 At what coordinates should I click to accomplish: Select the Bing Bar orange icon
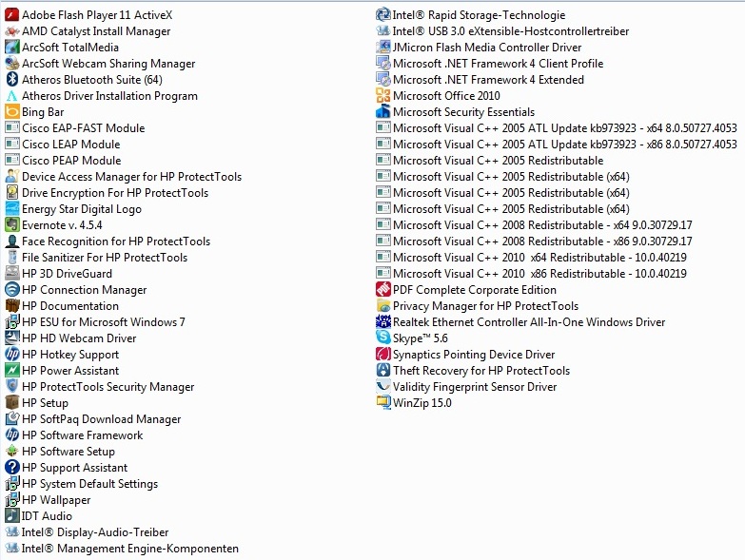11,112
